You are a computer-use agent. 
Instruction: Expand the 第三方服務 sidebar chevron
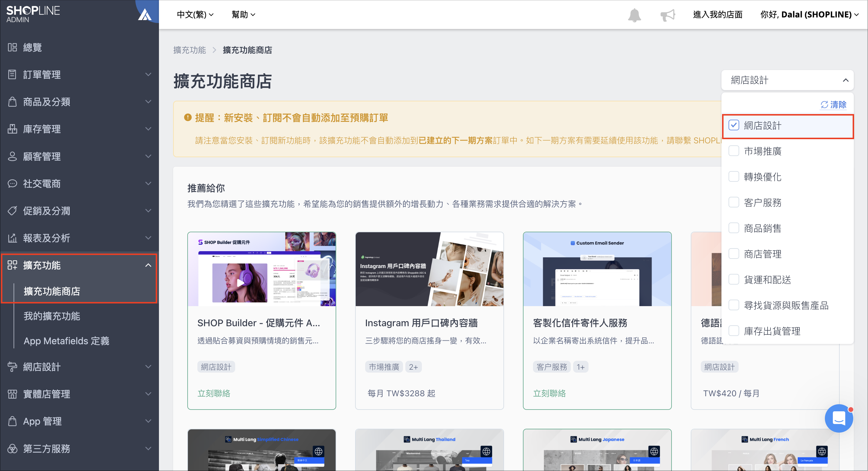[x=148, y=448]
